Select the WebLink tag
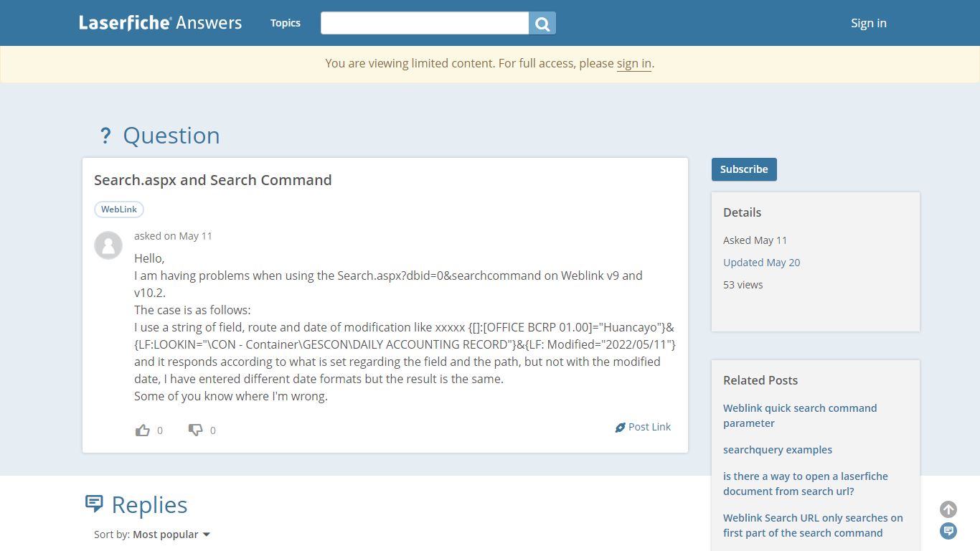This screenshot has height=551, width=980. click(119, 209)
